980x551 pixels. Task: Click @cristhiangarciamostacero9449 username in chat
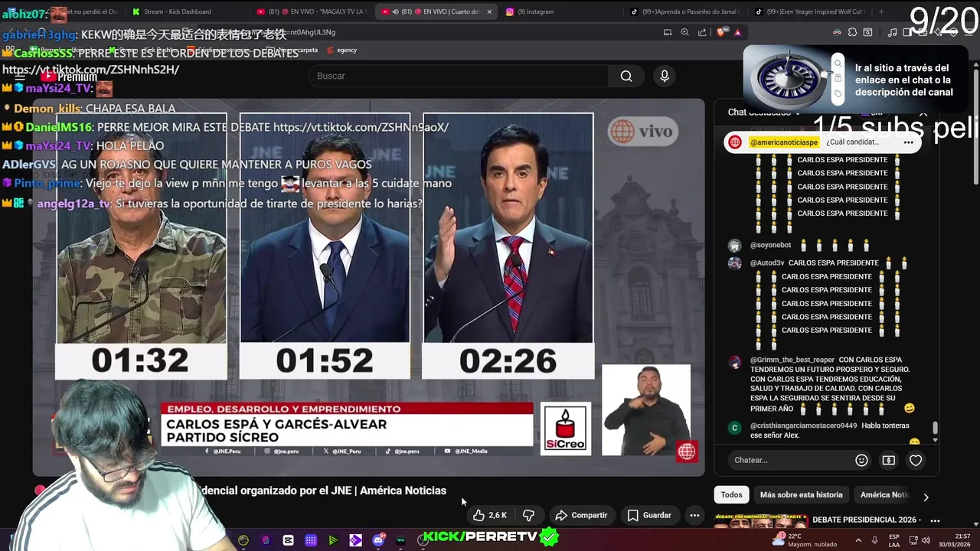point(803,425)
